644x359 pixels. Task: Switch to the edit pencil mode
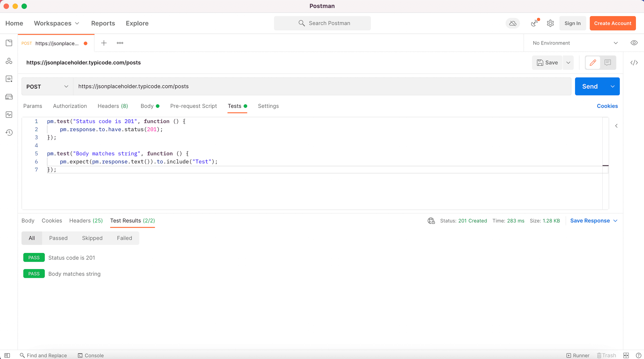593,62
